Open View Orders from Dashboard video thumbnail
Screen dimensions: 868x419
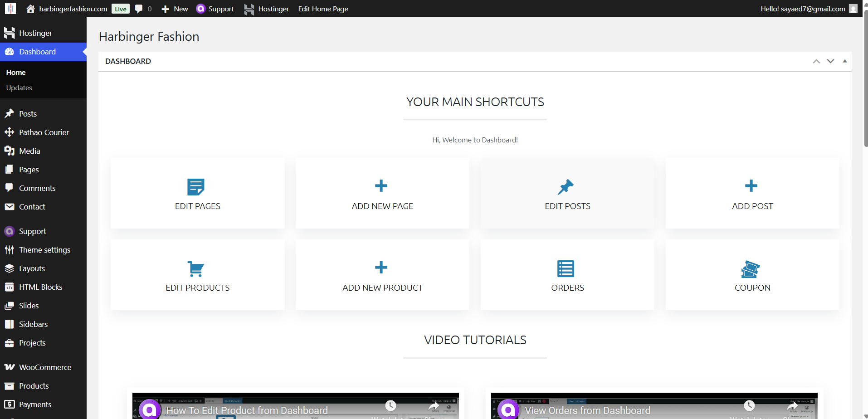(x=654, y=406)
